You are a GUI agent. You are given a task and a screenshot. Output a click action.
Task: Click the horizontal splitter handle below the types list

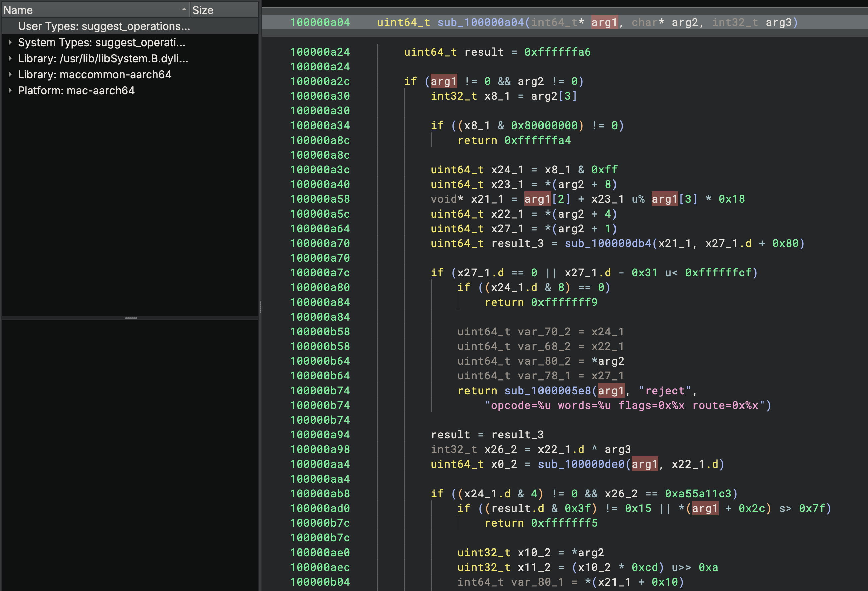[x=131, y=318]
